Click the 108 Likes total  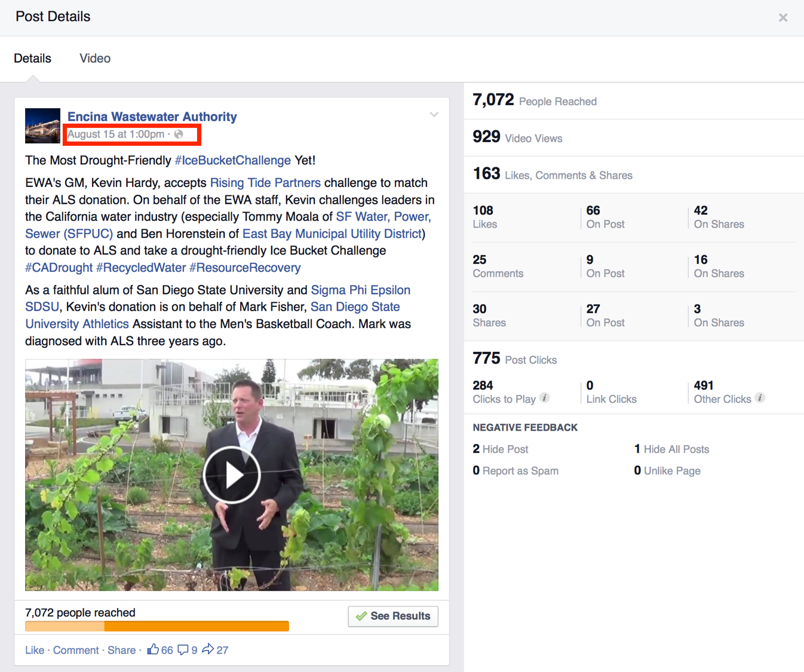(x=484, y=217)
